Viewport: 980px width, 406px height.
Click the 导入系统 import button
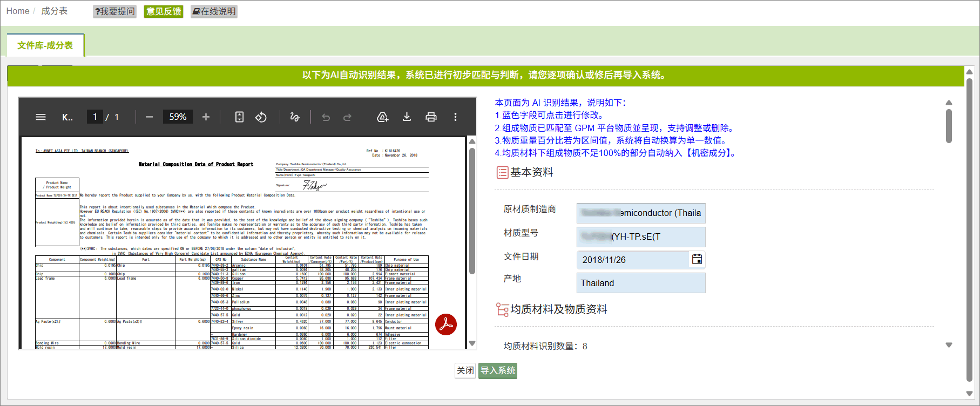point(498,370)
